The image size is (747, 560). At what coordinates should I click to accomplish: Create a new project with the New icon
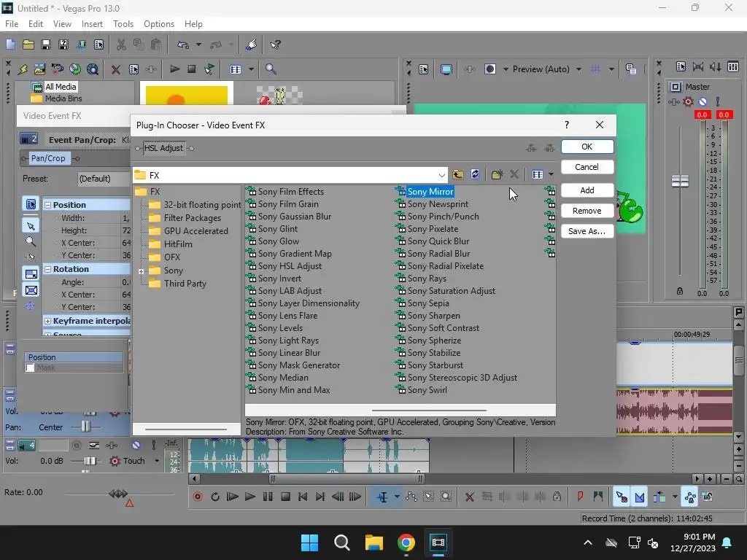[10, 44]
